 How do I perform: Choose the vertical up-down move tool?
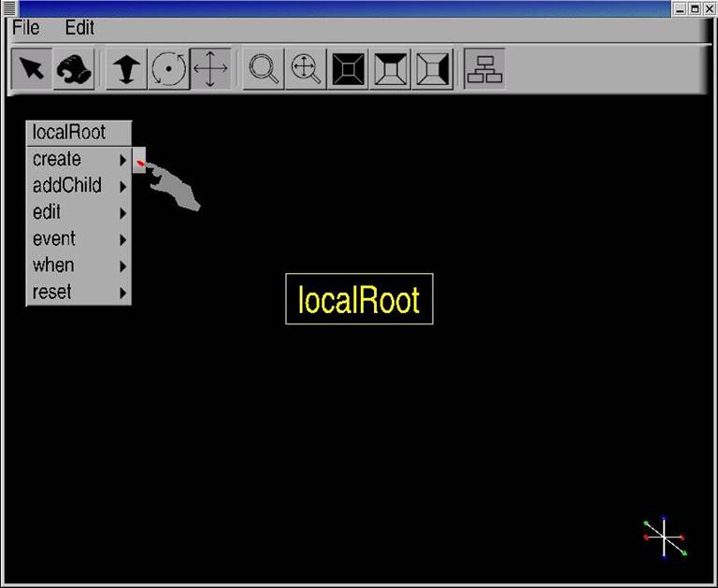tap(126, 68)
